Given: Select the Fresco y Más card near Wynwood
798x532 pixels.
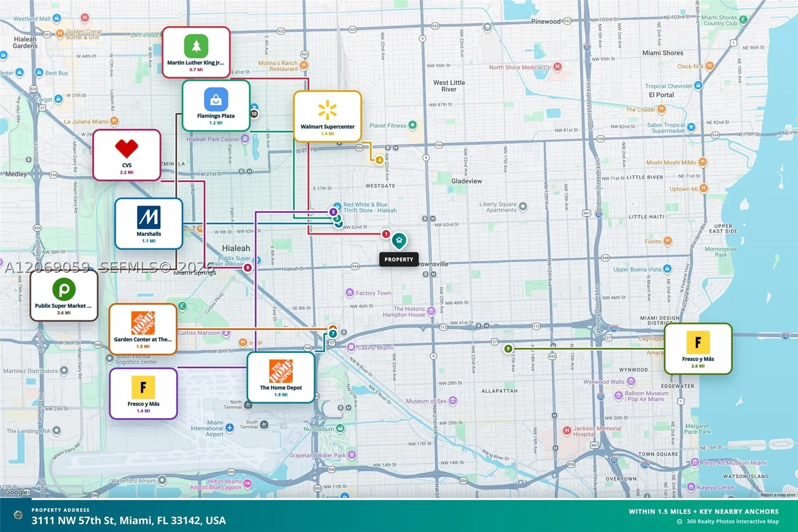Looking at the screenshot, I should click(698, 349).
